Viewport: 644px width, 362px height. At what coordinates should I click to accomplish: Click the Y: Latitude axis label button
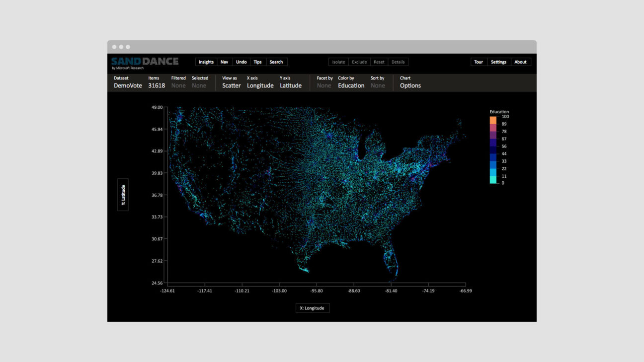point(123,195)
